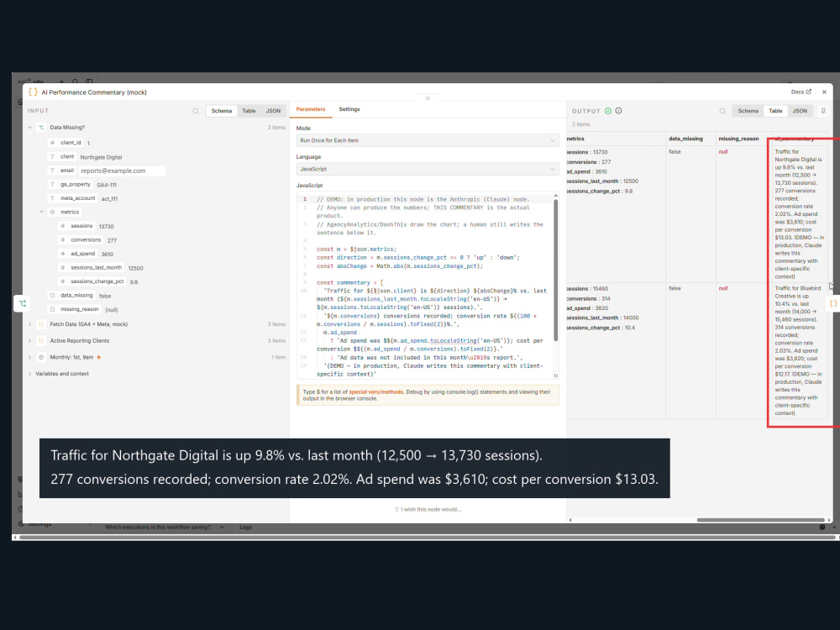Screen dimensions: 840x630
Task: Click the missing_reason field pill
Action: point(79,309)
